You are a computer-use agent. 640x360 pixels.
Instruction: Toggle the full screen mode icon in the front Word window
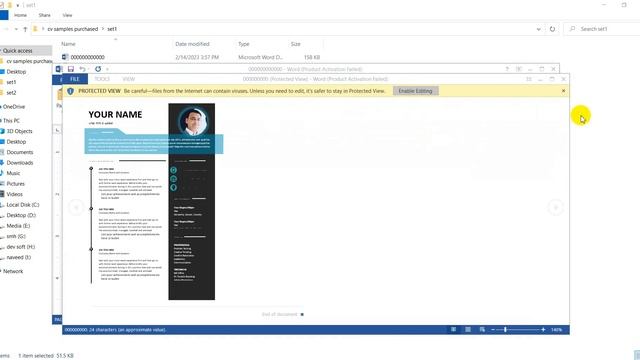pos(529,79)
